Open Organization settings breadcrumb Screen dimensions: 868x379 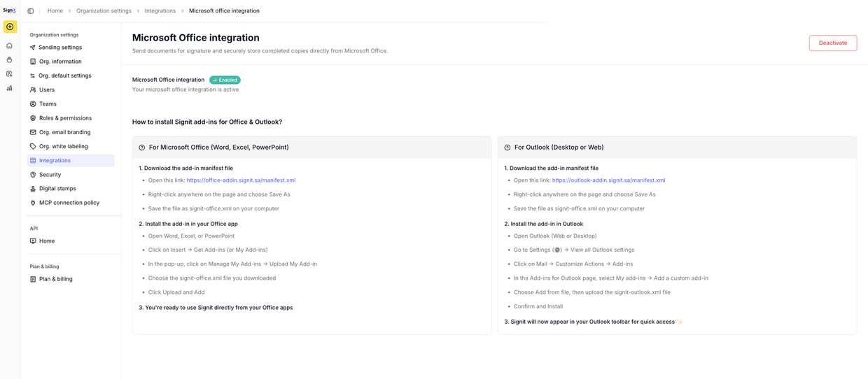coord(104,11)
